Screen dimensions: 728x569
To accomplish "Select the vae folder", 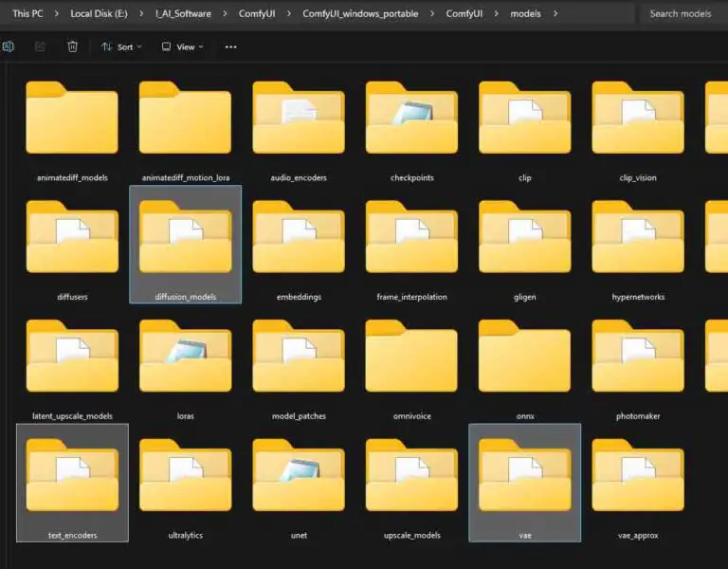I will tap(524, 483).
